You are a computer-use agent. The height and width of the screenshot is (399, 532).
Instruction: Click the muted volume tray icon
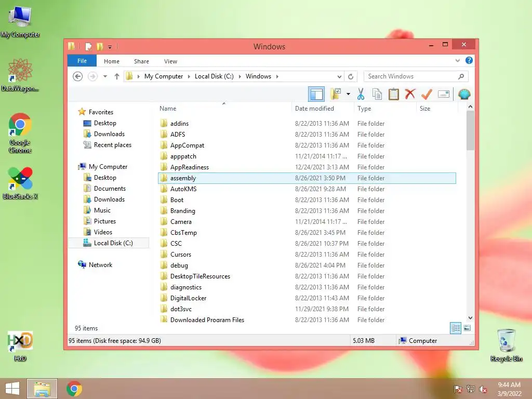[483, 389]
